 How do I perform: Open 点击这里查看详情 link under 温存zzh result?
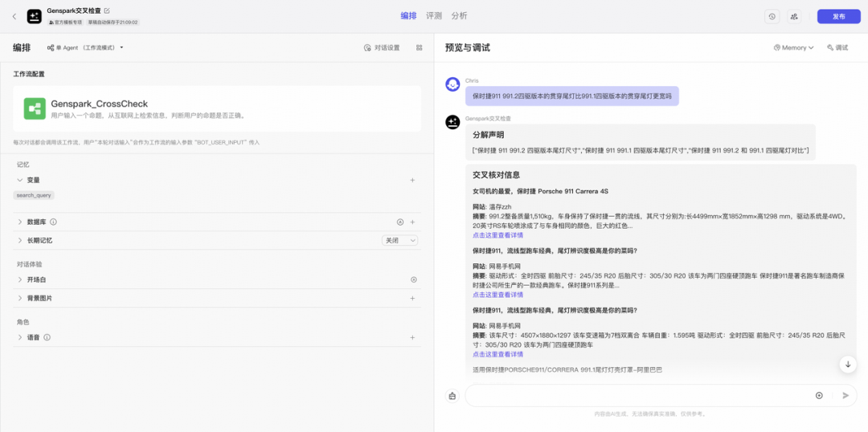coord(497,235)
